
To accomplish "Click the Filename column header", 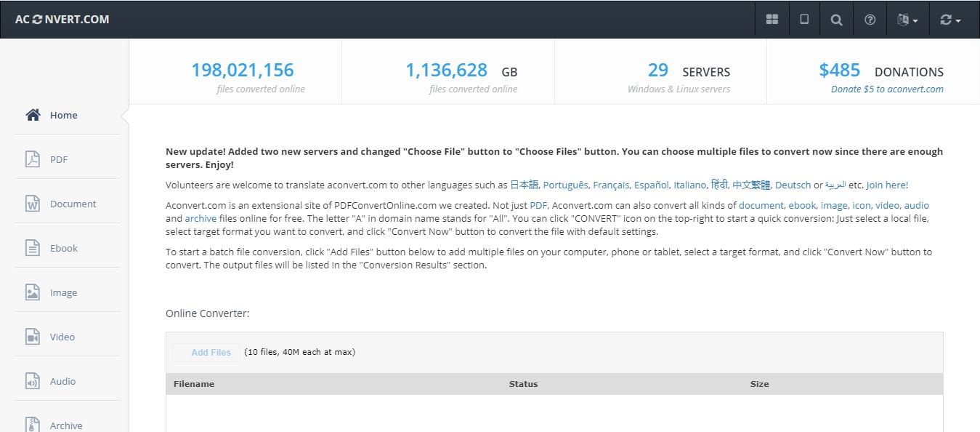I will 194,384.
